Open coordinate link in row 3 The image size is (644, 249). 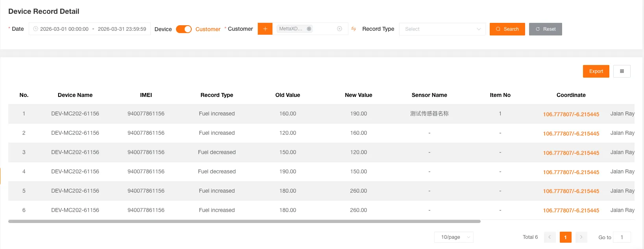click(x=571, y=153)
